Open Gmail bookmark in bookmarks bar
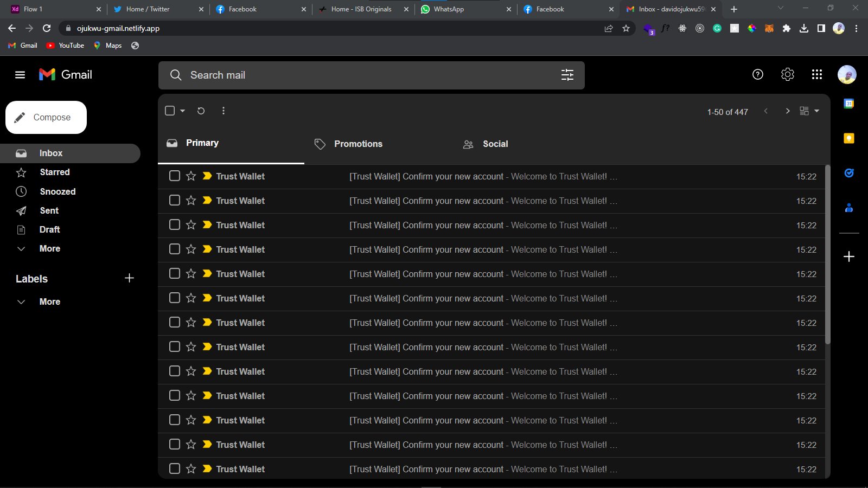This screenshot has width=868, height=488. (x=23, y=46)
